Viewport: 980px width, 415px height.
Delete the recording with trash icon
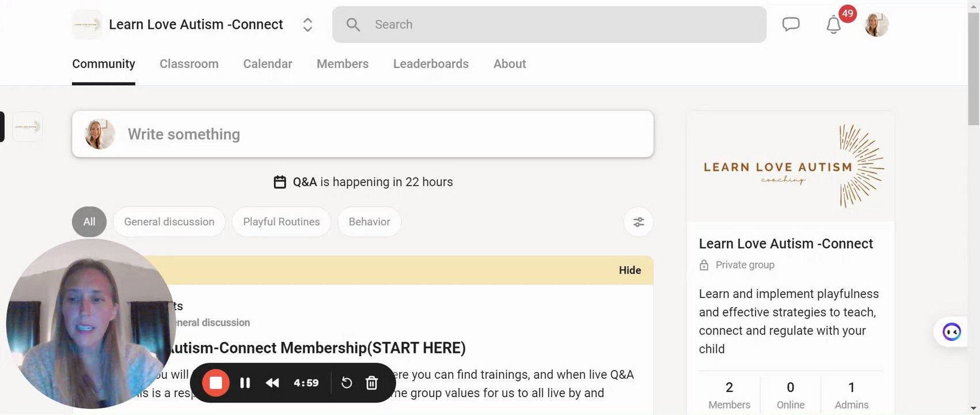click(x=372, y=383)
